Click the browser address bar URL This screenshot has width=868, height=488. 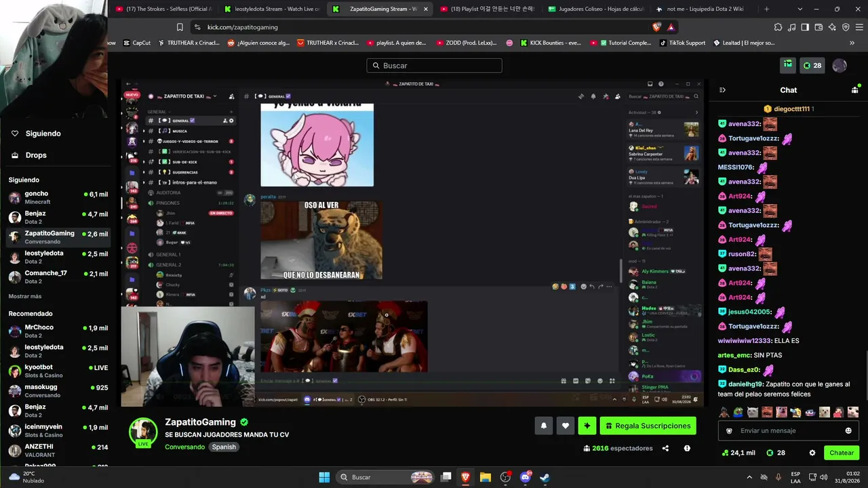(x=243, y=27)
